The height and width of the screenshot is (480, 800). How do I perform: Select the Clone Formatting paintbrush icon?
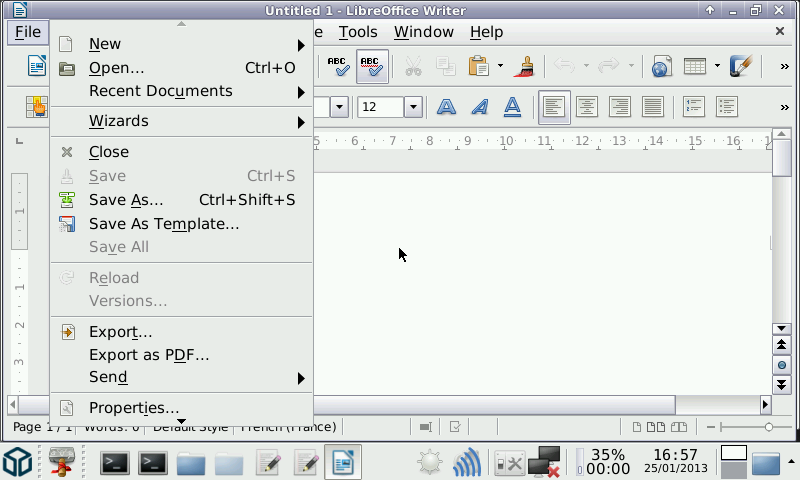point(524,67)
